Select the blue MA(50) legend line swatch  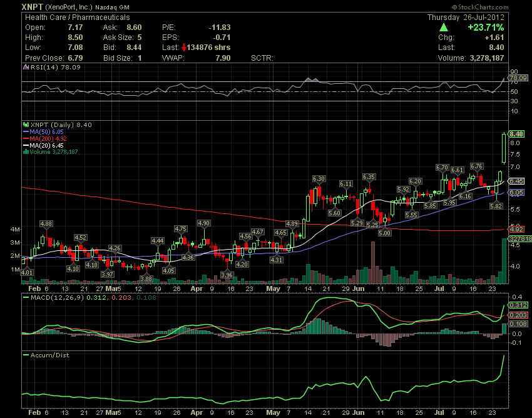26,131
